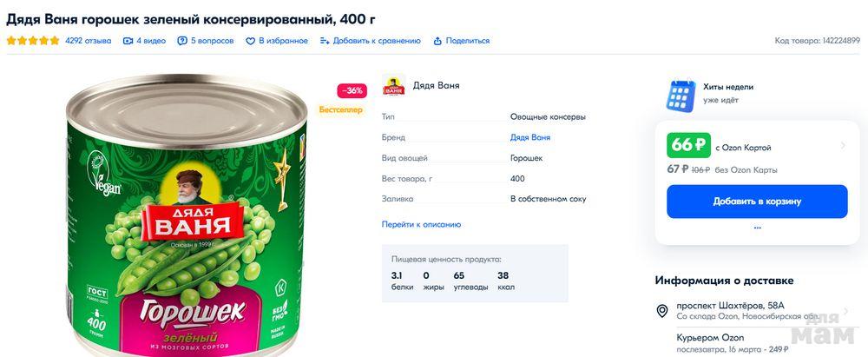Click the three dots under cart button
This screenshot has width=868, height=357.
pyautogui.click(x=757, y=228)
